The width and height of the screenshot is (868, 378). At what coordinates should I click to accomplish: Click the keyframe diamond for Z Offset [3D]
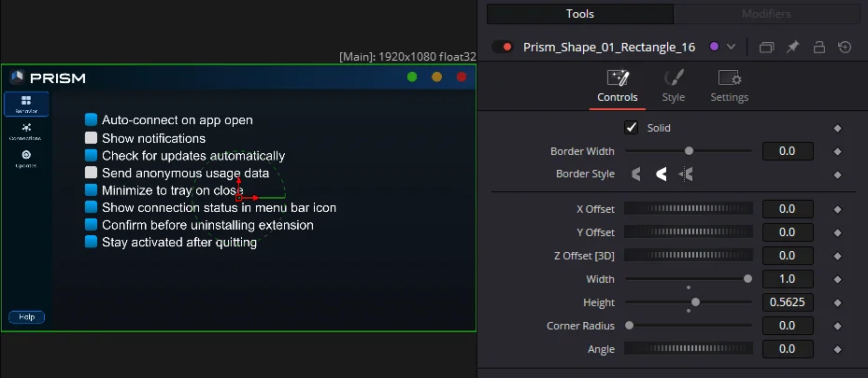click(x=837, y=256)
